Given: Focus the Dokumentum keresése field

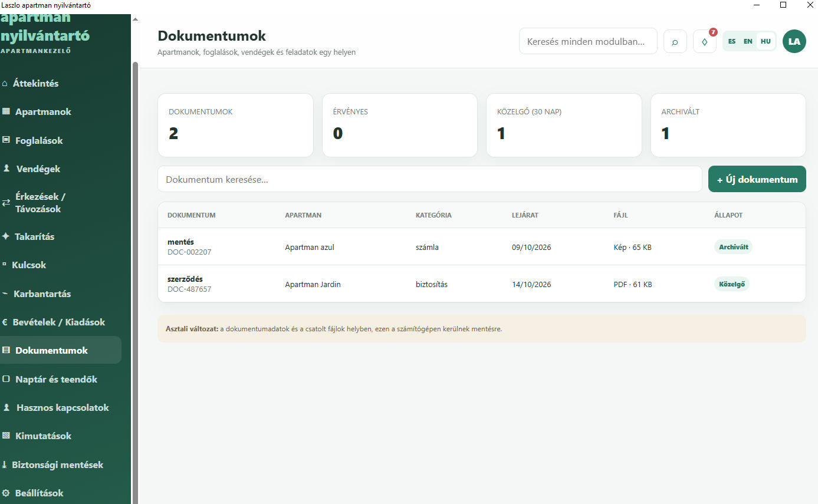Looking at the screenshot, I should 430,179.
